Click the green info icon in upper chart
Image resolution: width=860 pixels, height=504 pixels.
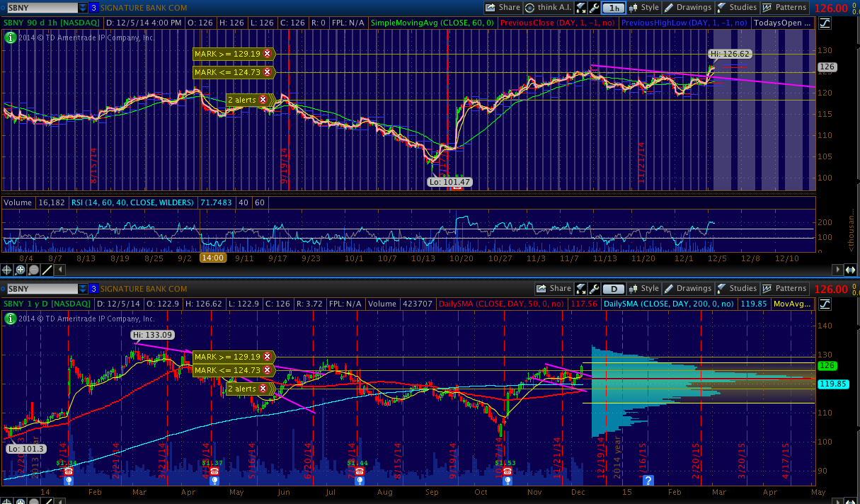click(x=10, y=37)
